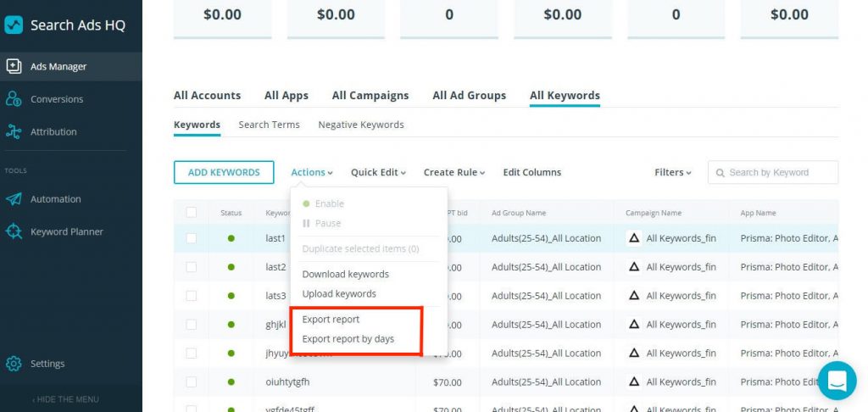Click status dot of oiuhtytgfh keyword

[231, 382]
